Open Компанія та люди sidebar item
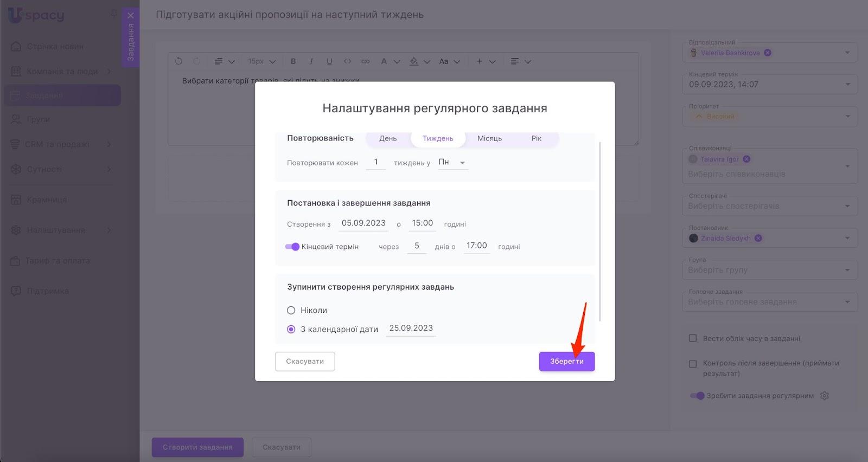Viewport: 868px width, 462px height. pyautogui.click(x=62, y=71)
